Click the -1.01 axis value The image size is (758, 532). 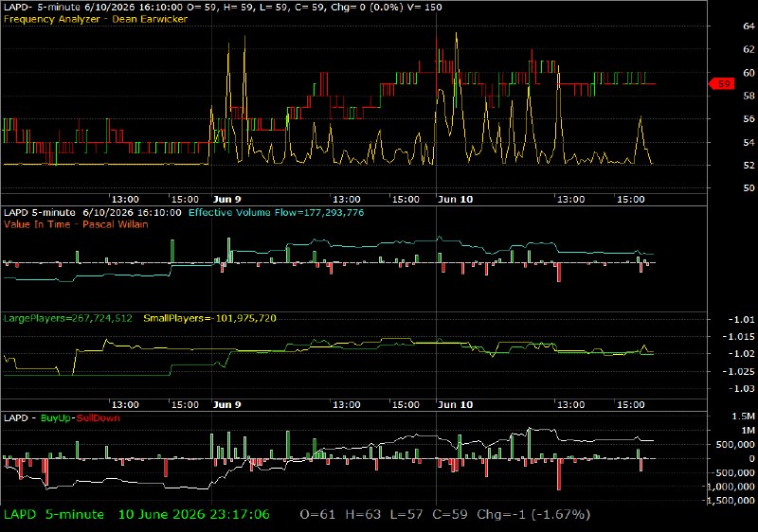(x=741, y=319)
